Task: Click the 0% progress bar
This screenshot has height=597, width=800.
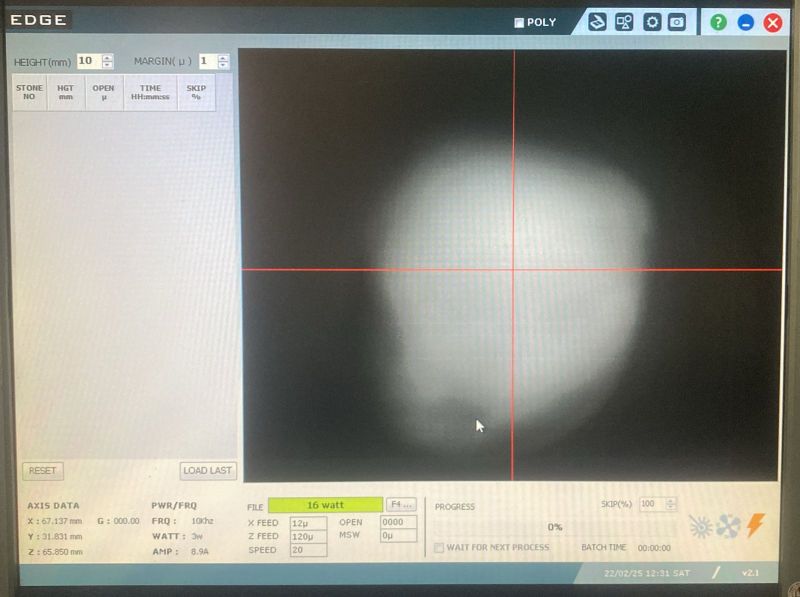Action: (x=555, y=527)
